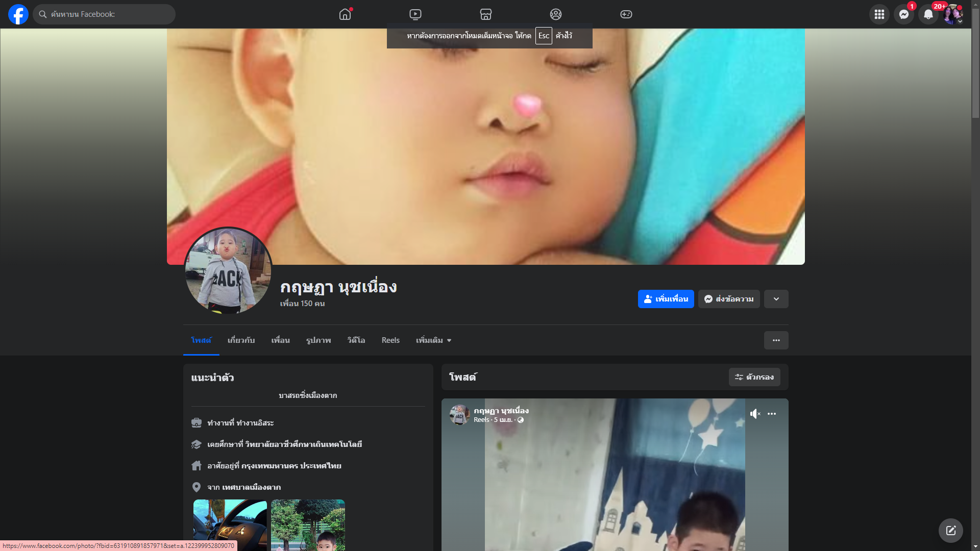Switch to the Reels tab

tap(390, 340)
